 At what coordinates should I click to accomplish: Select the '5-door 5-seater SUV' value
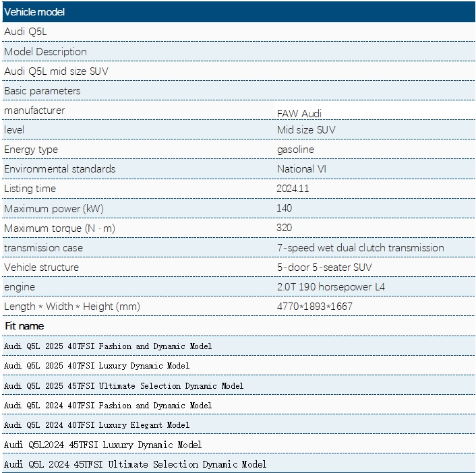pyautogui.click(x=324, y=267)
